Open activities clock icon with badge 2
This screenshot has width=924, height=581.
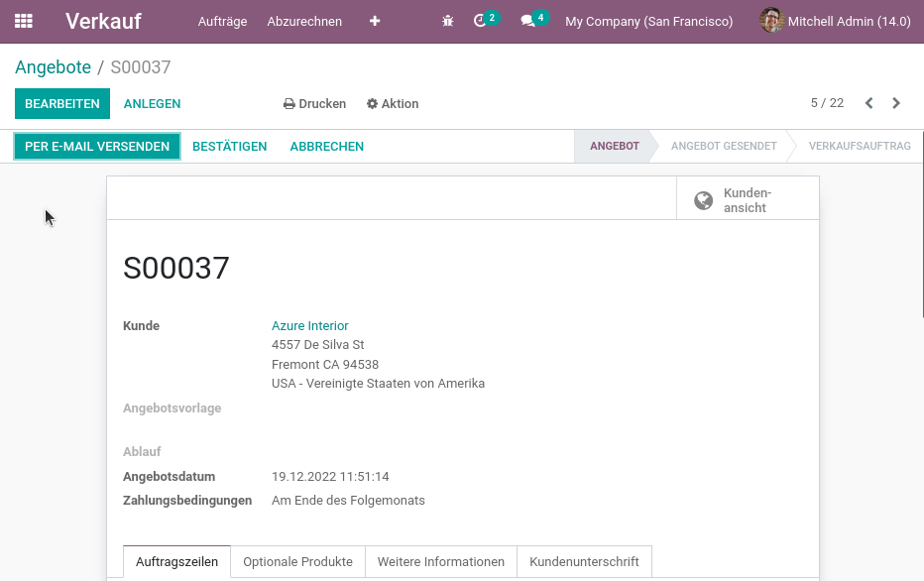click(486, 20)
